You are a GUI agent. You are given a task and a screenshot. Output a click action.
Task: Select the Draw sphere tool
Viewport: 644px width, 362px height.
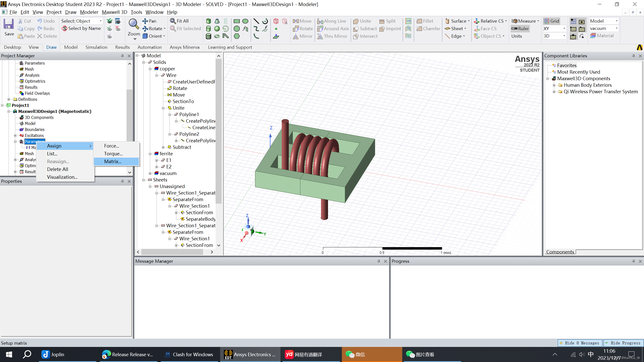click(217, 29)
